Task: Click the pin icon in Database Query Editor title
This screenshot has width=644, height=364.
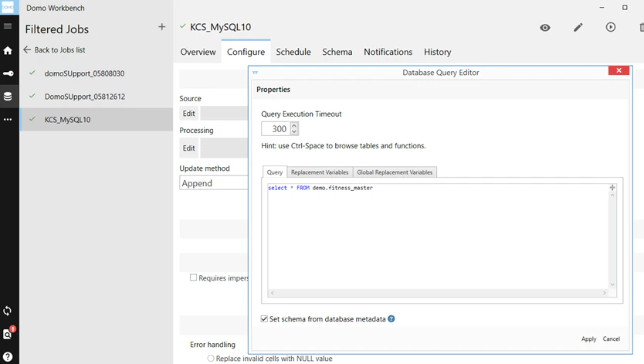Action: click(x=255, y=73)
